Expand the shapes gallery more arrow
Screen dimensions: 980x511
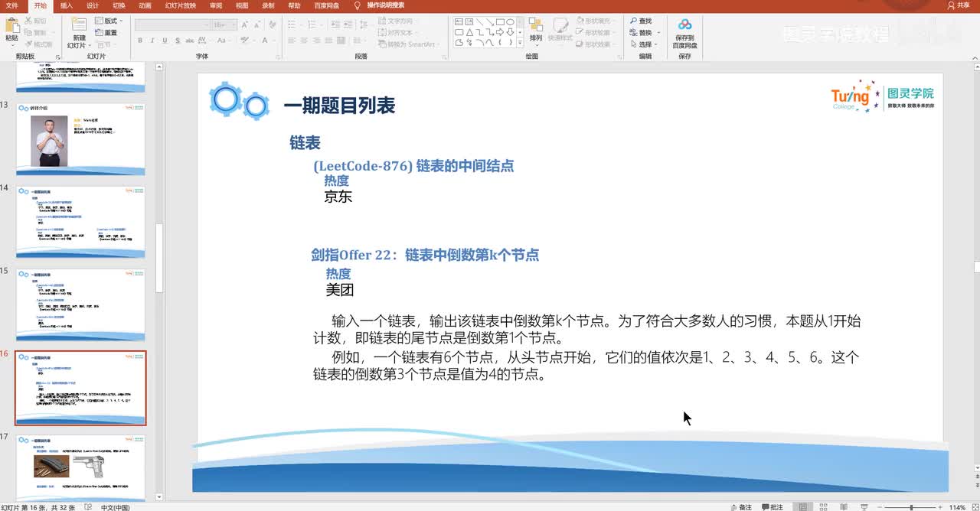point(521,43)
